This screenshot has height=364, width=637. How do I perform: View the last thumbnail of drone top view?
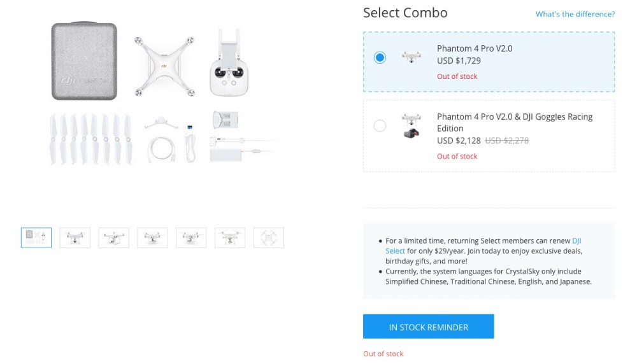269,238
